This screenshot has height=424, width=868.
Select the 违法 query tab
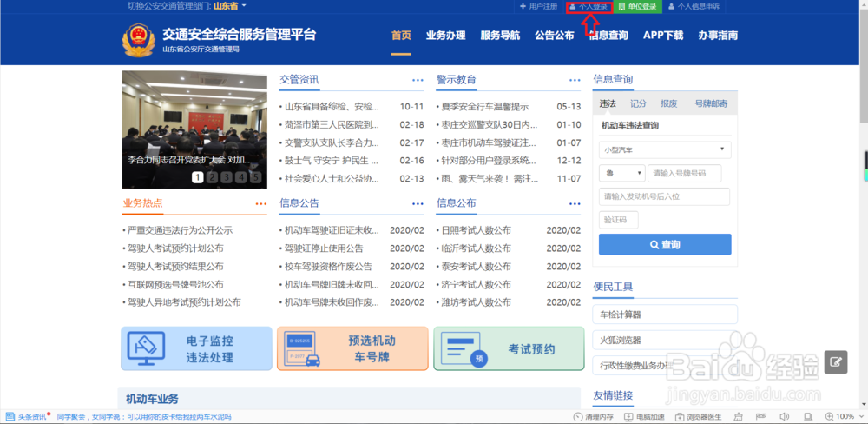(608, 103)
